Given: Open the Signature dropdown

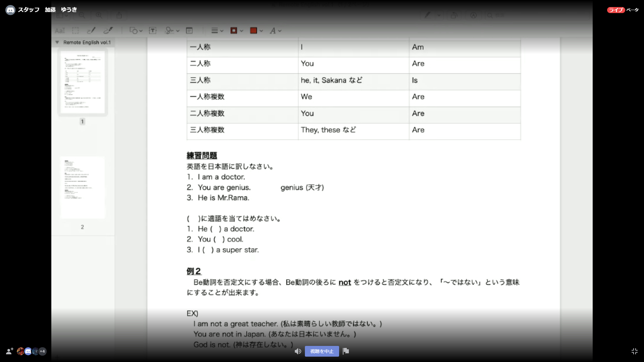Looking at the screenshot, I should (172, 31).
